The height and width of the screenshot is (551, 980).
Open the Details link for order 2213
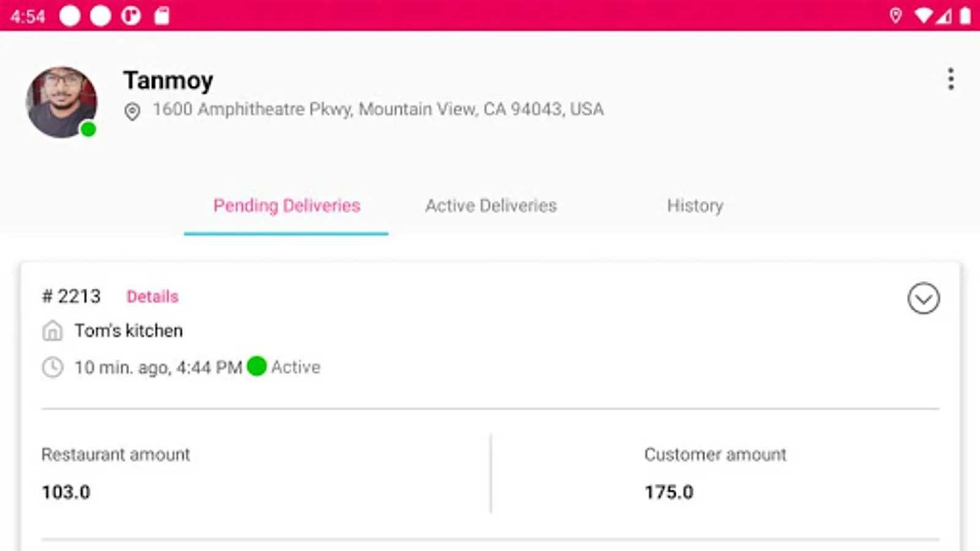coord(153,297)
